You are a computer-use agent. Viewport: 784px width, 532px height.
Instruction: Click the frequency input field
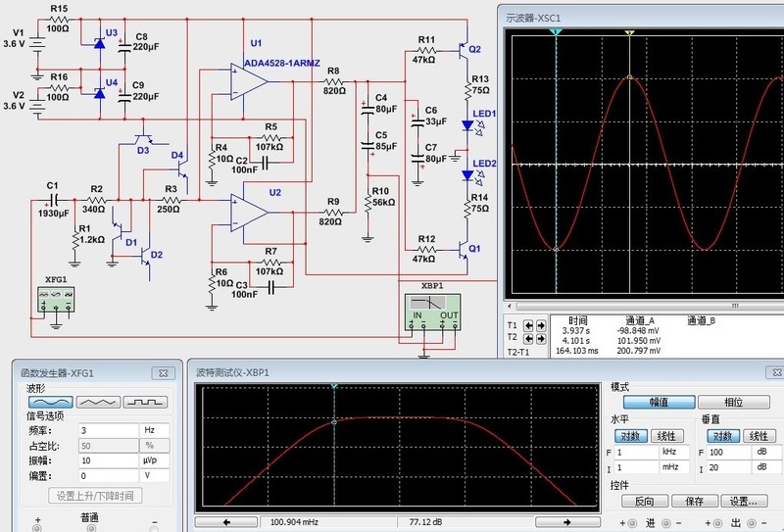pyautogui.click(x=107, y=430)
